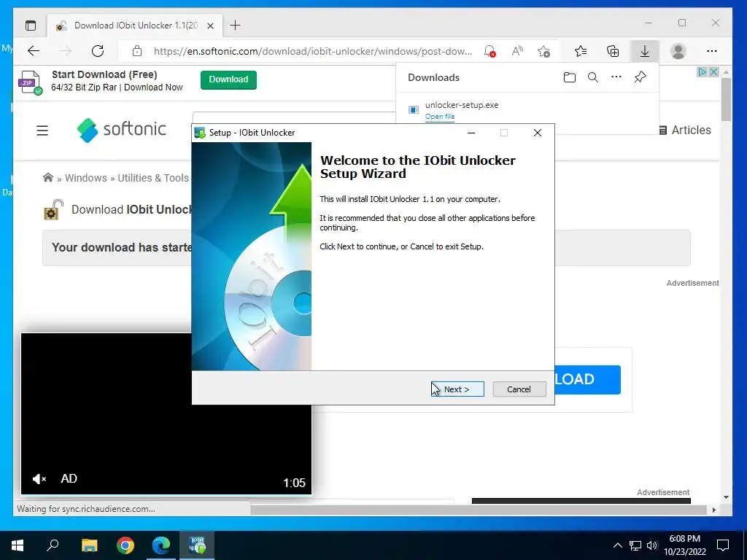The image size is (747, 560).
Task: Add this page to favorites
Action: coord(543,51)
